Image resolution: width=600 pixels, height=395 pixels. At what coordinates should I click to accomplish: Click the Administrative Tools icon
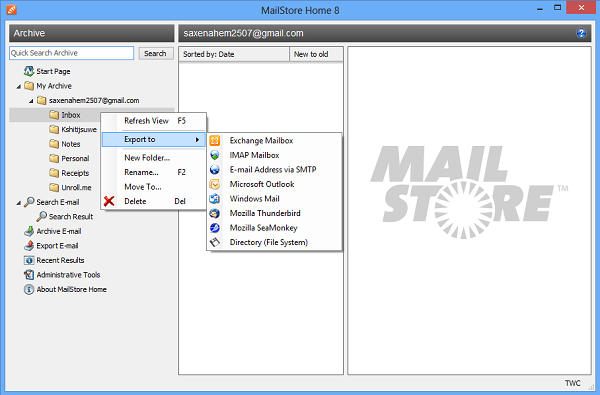pyautogui.click(x=29, y=275)
